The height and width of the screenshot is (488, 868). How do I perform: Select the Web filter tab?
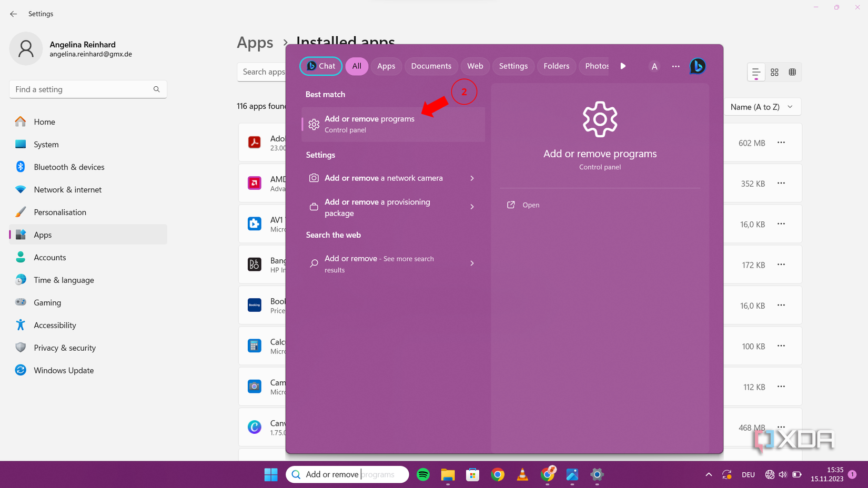click(x=475, y=66)
